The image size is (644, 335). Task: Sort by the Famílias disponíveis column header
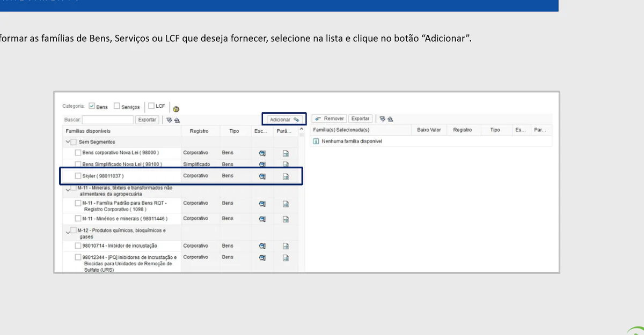point(122,131)
